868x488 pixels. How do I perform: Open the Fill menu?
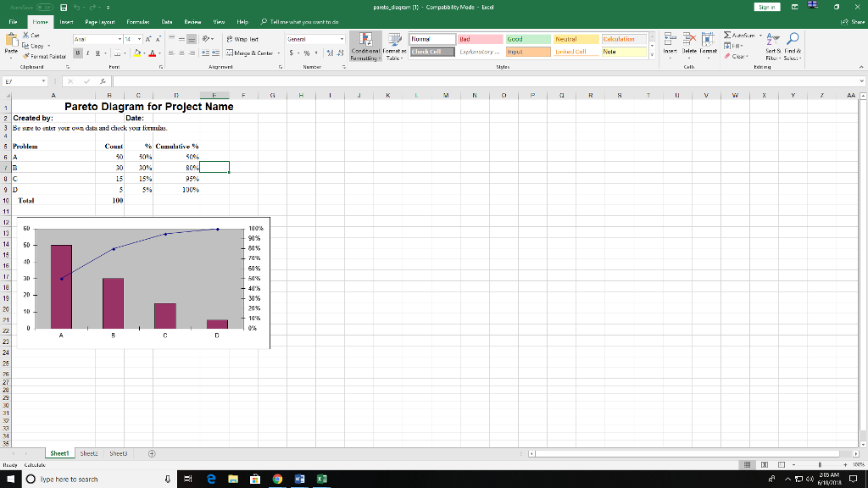point(734,46)
